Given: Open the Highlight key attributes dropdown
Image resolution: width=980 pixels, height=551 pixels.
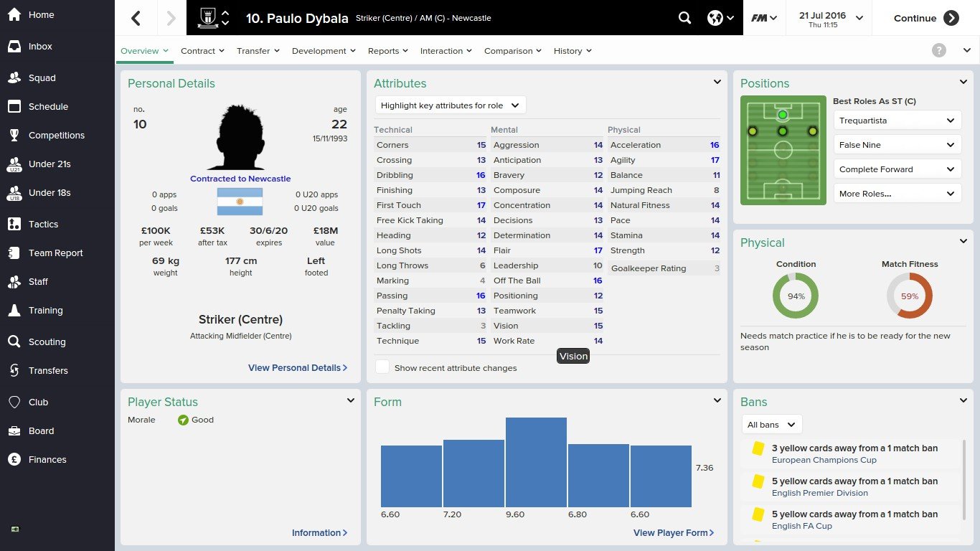Looking at the screenshot, I should [451, 105].
